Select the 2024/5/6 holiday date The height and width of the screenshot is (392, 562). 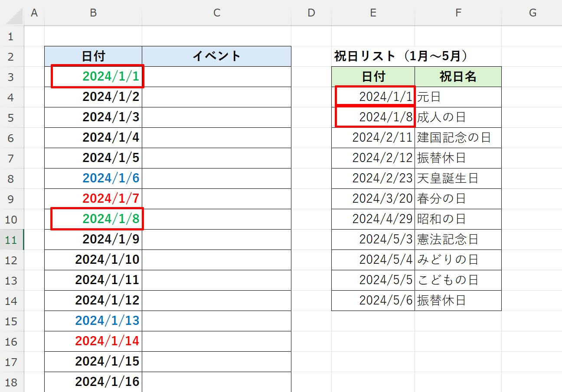pyautogui.click(x=373, y=301)
